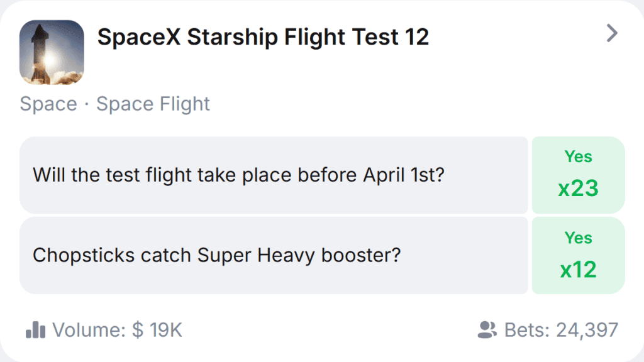Click the Bets label text
The image size is (644, 362).
point(527,330)
